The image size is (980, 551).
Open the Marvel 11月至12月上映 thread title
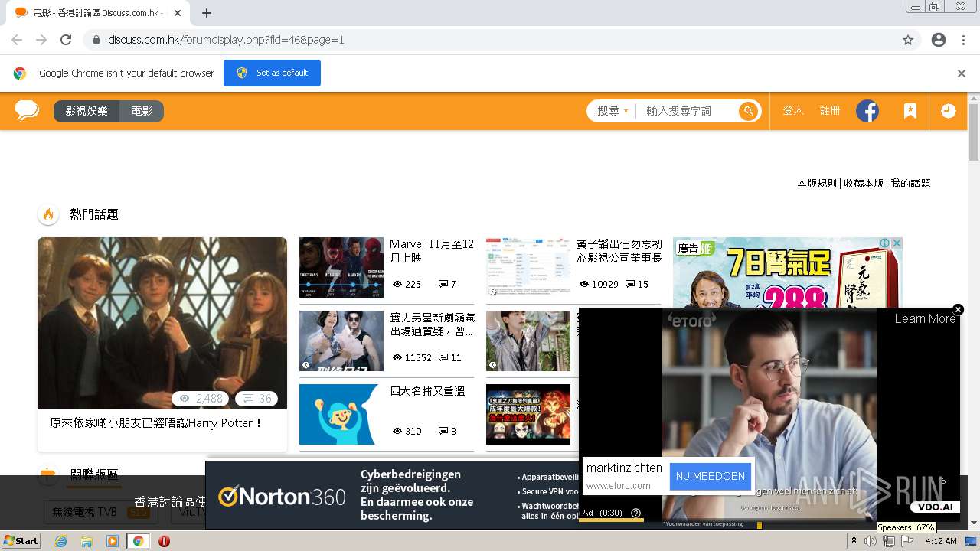[432, 251]
